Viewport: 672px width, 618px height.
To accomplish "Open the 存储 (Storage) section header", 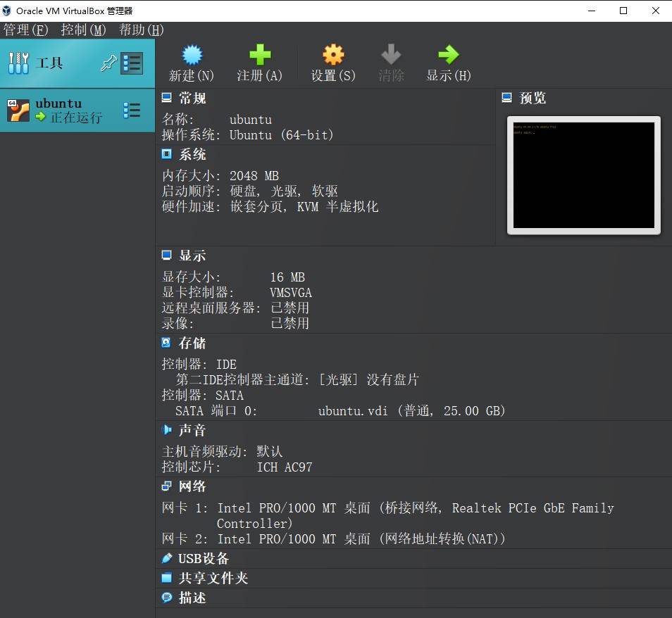I will tap(192, 343).
